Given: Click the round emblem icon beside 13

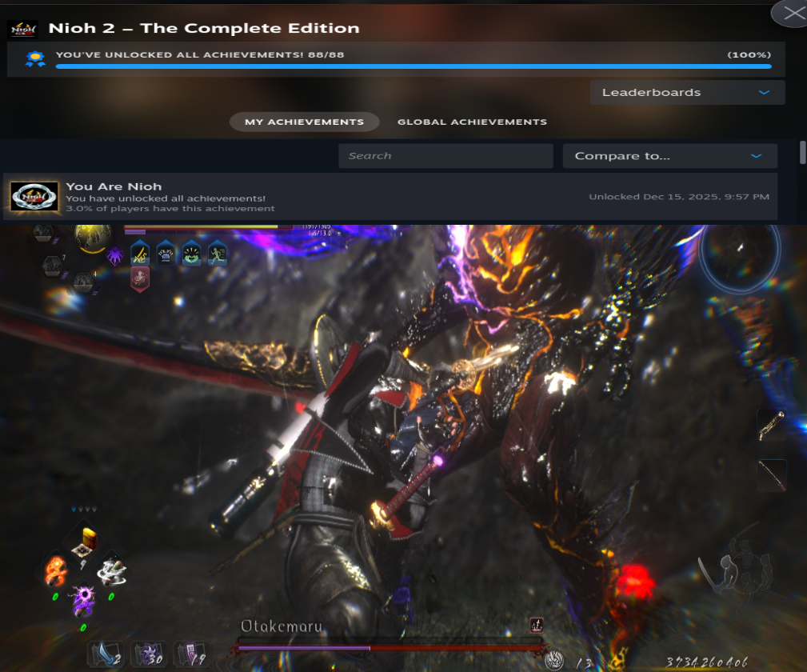Looking at the screenshot, I should click(x=553, y=661).
